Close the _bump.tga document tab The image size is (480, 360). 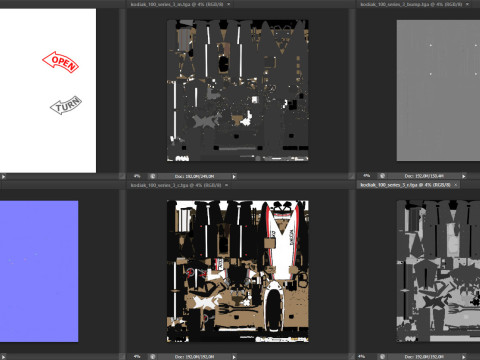tap(468, 4)
